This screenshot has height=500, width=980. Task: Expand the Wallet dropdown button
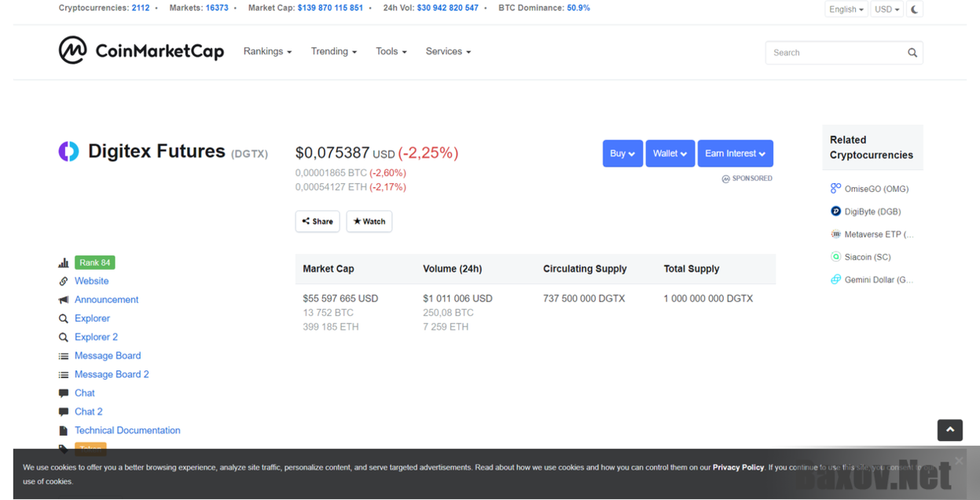pyautogui.click(x=670, y=153)
